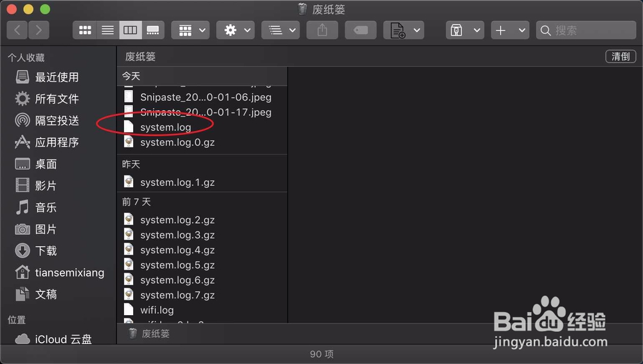Open 音乐 in the sidebar
The height and width of the screenshot is (364, 643).
pyautogui.click(x=36, y=207)
